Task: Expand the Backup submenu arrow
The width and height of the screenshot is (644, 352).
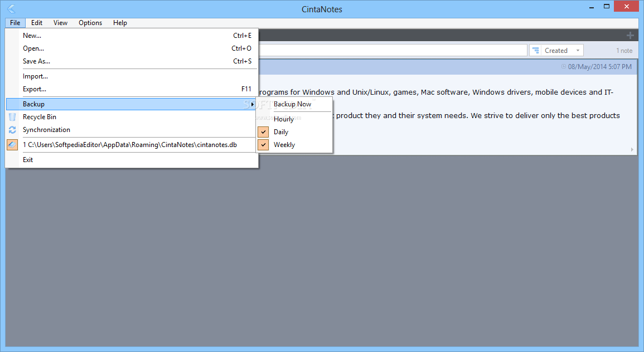Action: (252, 104)
